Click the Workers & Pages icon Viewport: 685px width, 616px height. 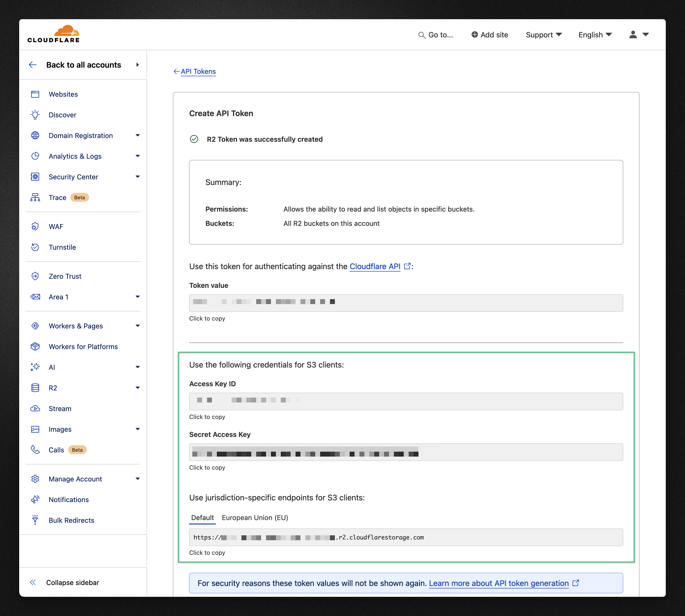(x=35, y=326)
